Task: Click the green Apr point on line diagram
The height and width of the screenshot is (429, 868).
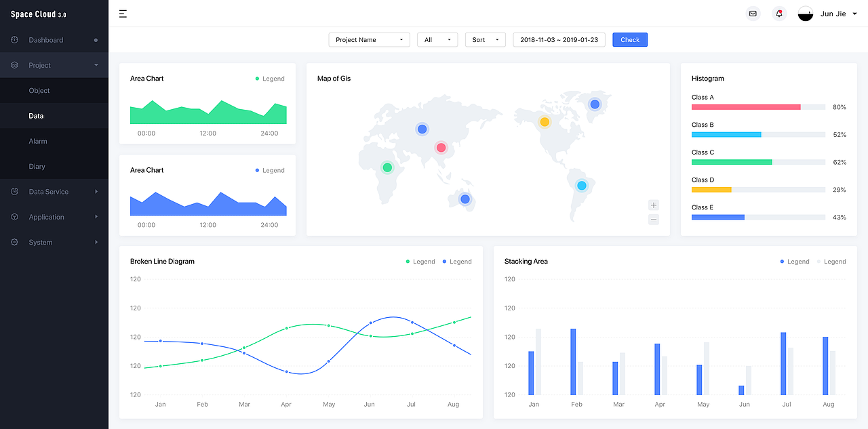Action: [286, 328]
